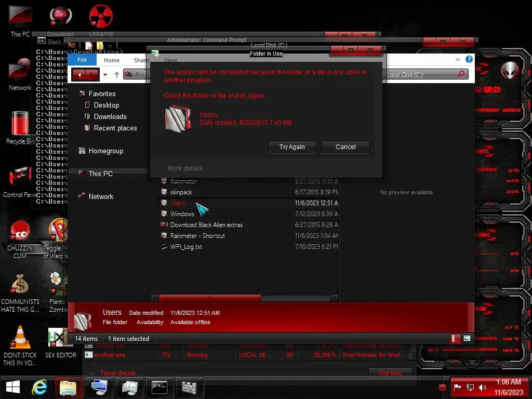Viewport: 532px width, 399px height.
Task: Open Recycle Bin desktop icon
Action: 20,127
